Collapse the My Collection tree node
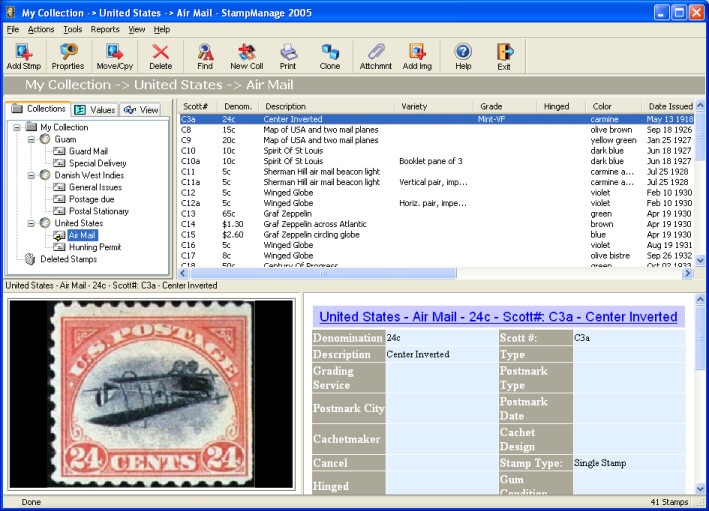The width and height of the screenshot is (709, 511). [x=17, y=128]
